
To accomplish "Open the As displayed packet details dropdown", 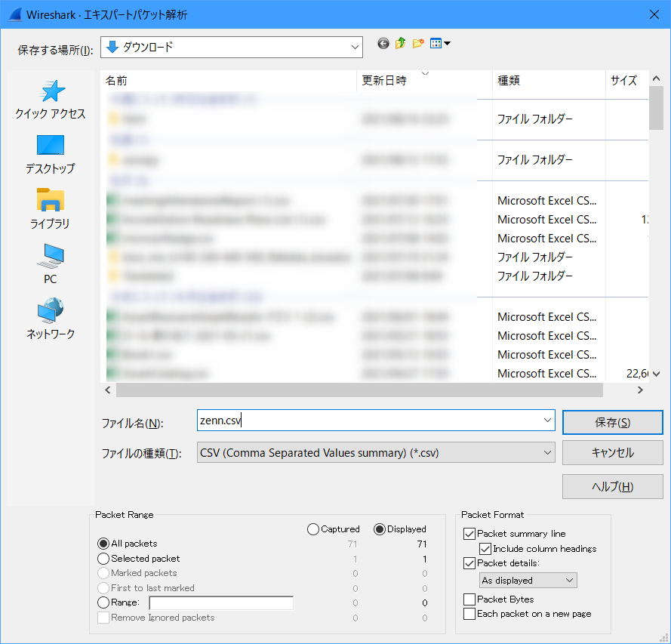I will pyautogui.click(x=528, y=581).
